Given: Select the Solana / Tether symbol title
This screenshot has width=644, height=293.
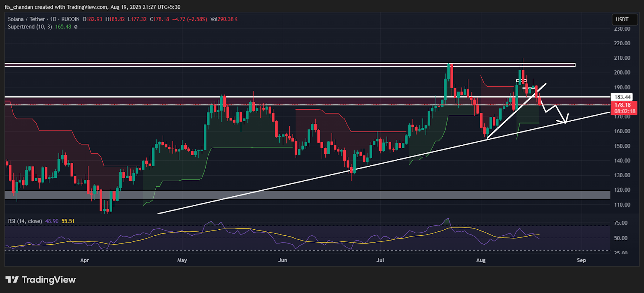Looking at the screenshot, I should (44, 19).
